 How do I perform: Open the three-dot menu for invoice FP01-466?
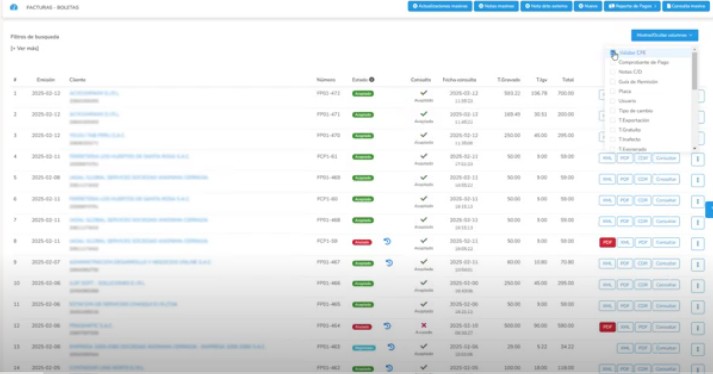coord(698,286)
